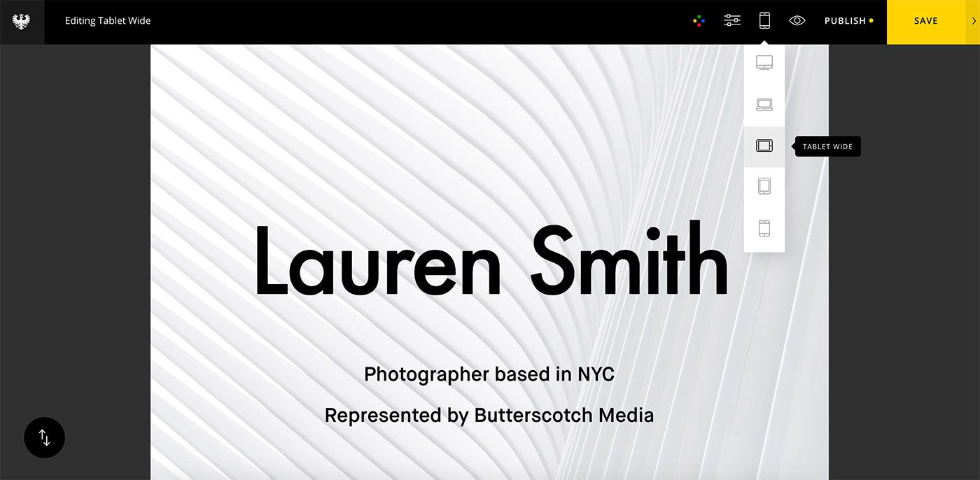This screenshot has width=980, height=480.
Task: Click Represented by Butterscotch Media text
Action: click(x=489, y=416)
